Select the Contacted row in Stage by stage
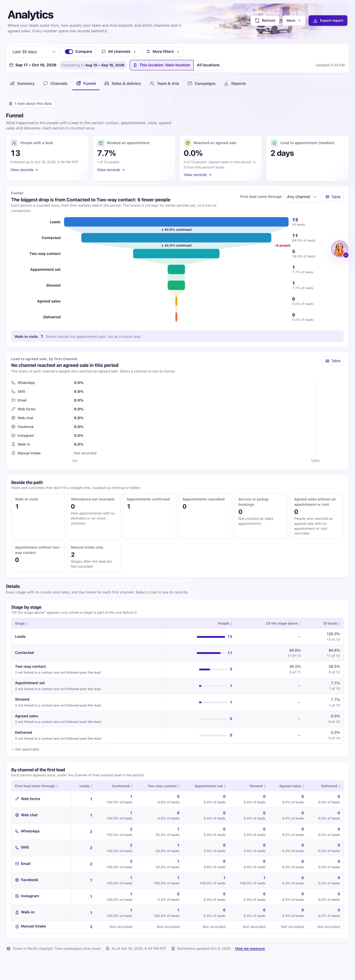The height and width of the screenshot is (980, 355). coord(177,653)
